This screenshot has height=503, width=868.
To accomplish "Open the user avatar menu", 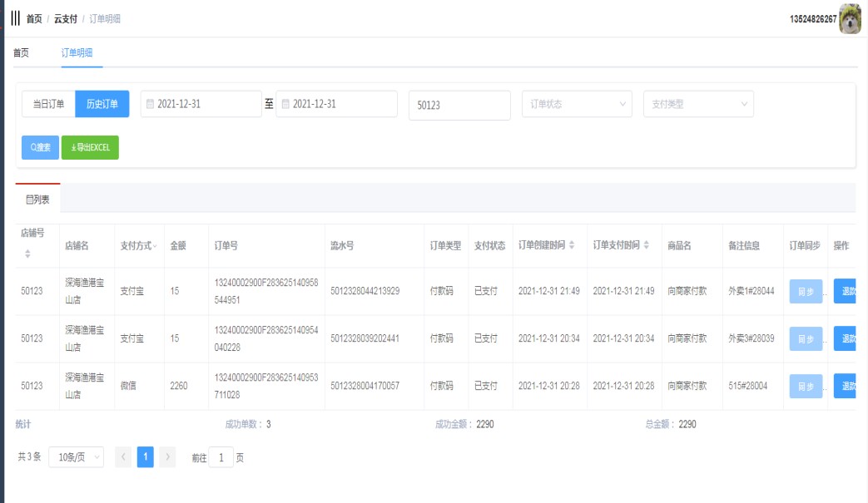I will click(x=850, y=18).
